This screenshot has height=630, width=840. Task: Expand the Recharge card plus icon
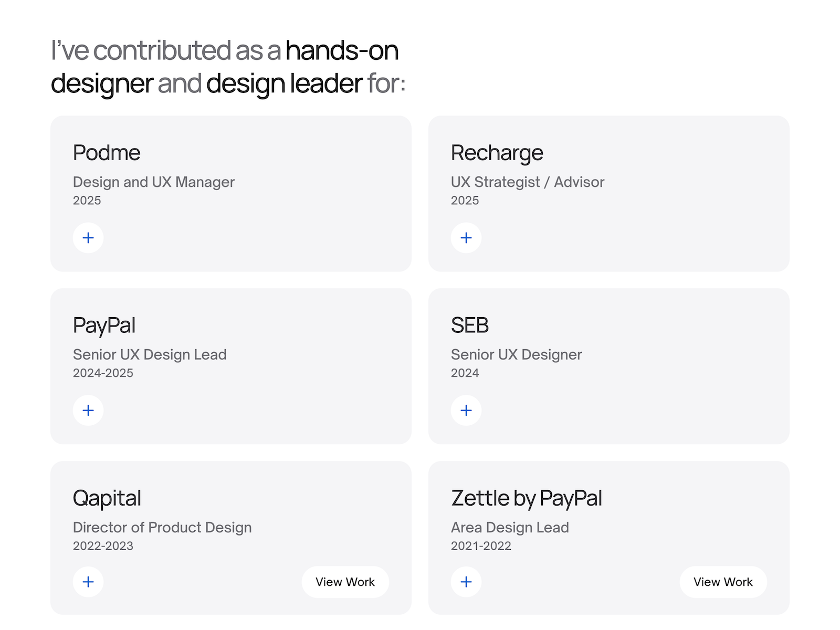click(466, 238)
